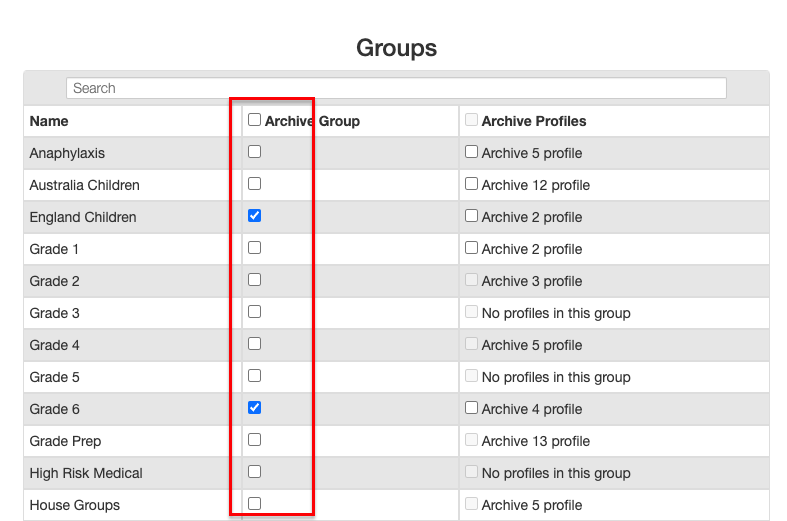
Task: Check Archive Group for Grade 2
Action: coord(255,280)
